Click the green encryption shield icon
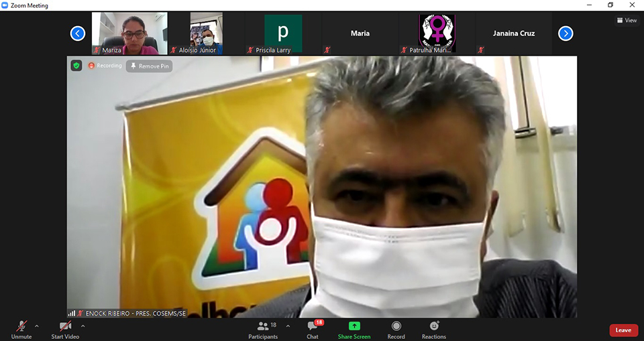Screen dimensions: 644x341 click(x=76, y=66)
